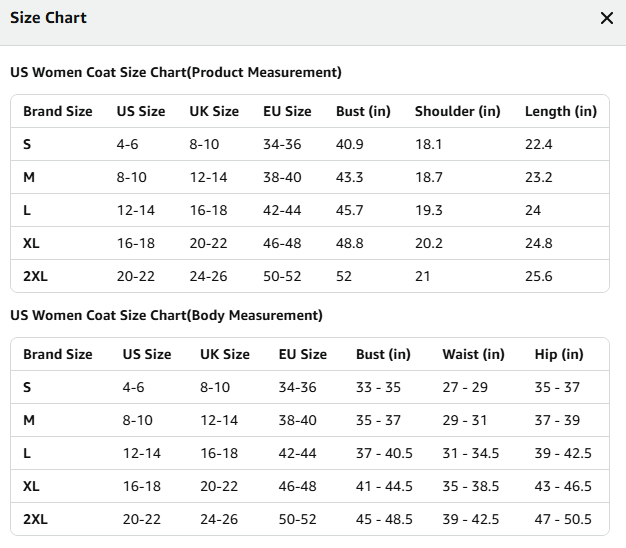The image size is (626, 548).
Task: Select the Product Measurement chart heading
Action: (176, 72)
